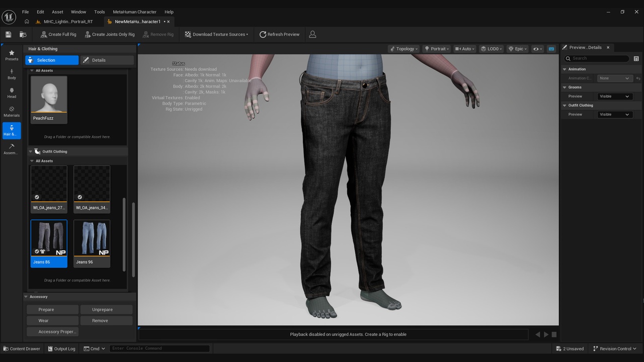This screenshot has width=644, height=362.
Task: Open the Revision Control menu
Action: (614, 348)
